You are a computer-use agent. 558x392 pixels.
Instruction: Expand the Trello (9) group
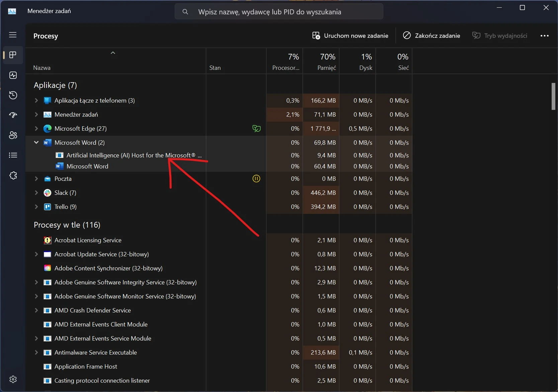tap(36, 207)
